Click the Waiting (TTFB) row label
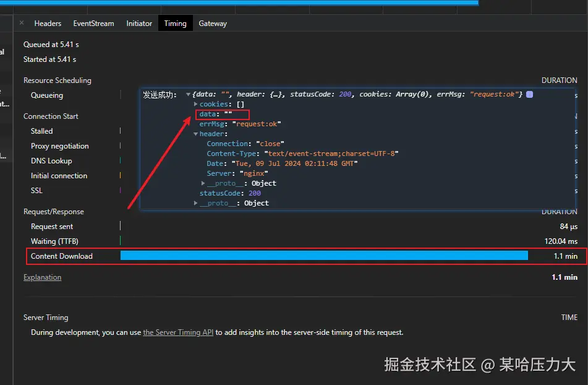Screen dimensions: 588x385 click(x=54, y=241)
